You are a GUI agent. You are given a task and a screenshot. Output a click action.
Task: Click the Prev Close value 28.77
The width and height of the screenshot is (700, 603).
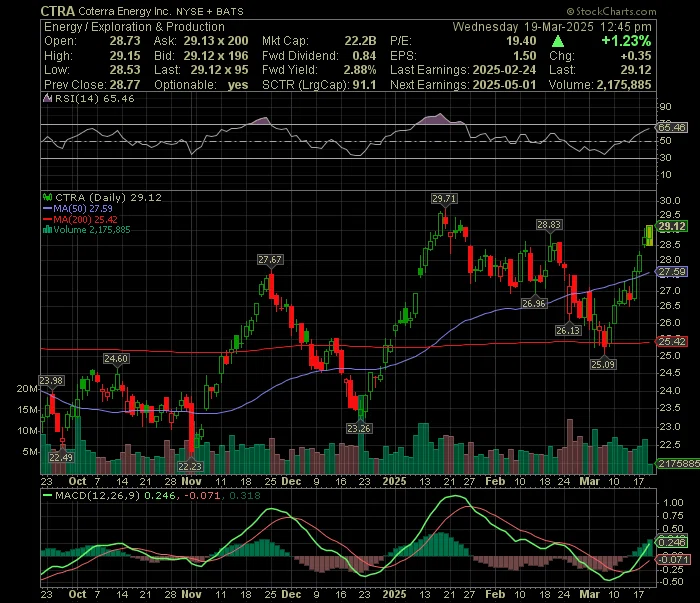125,84
